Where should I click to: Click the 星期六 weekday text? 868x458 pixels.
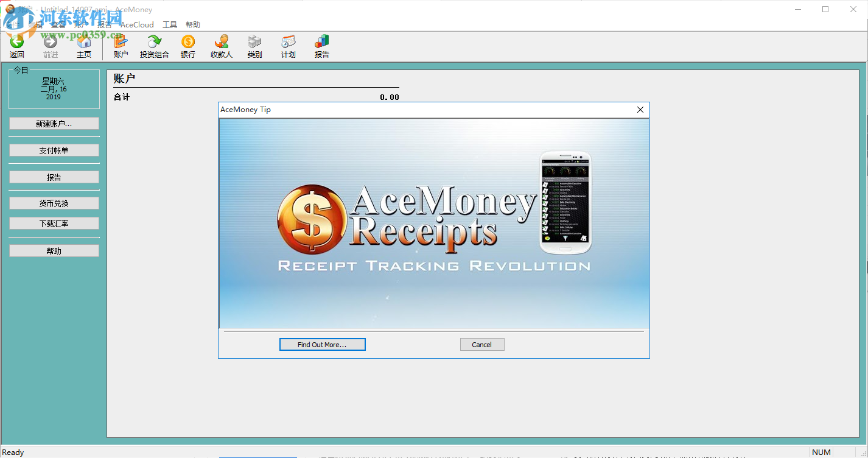pyautogui.click(x=54, y=81)
